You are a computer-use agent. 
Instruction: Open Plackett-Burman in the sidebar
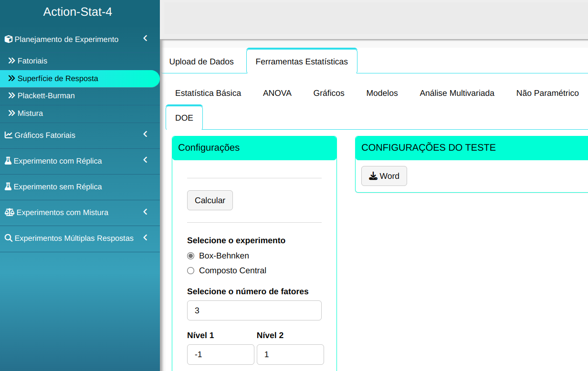point(46,96)
